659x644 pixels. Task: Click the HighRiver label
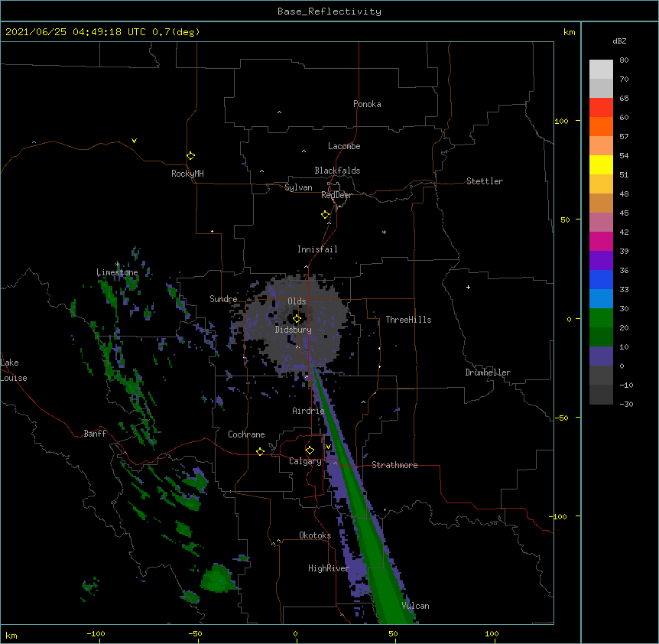[329, 568]
